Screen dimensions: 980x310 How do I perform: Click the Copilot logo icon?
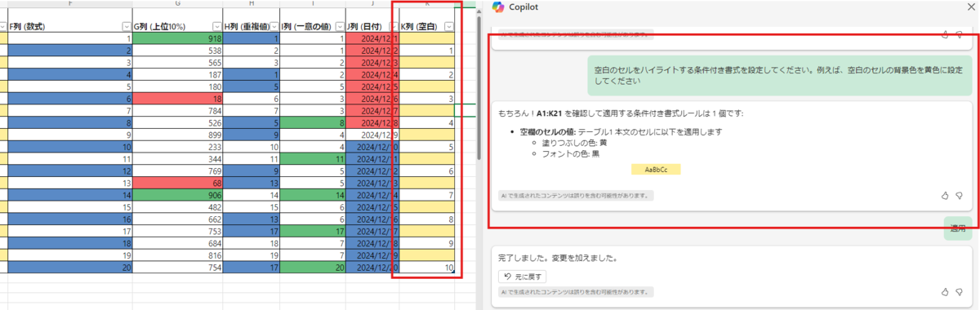[498, 7]
